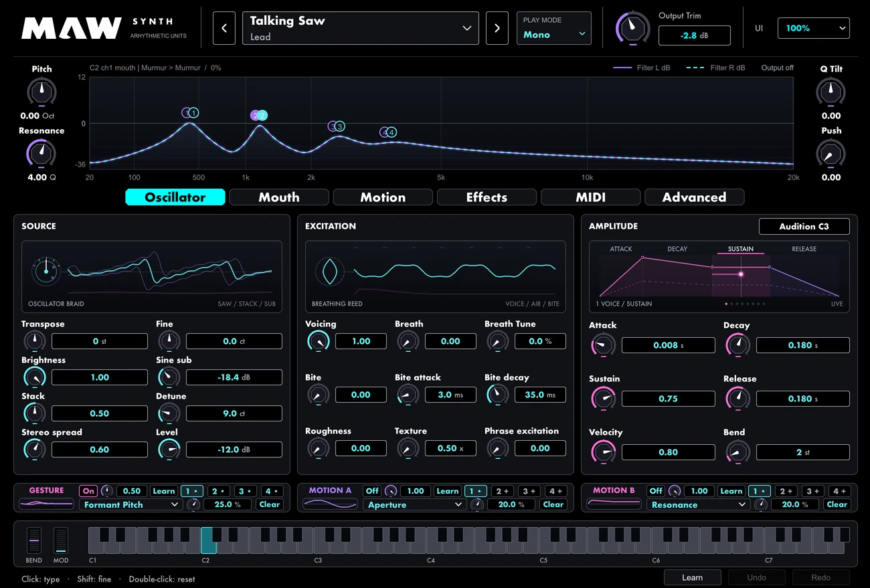Click the Stack knob
Viewport: 870px width, 588px height.
point(34,413)
